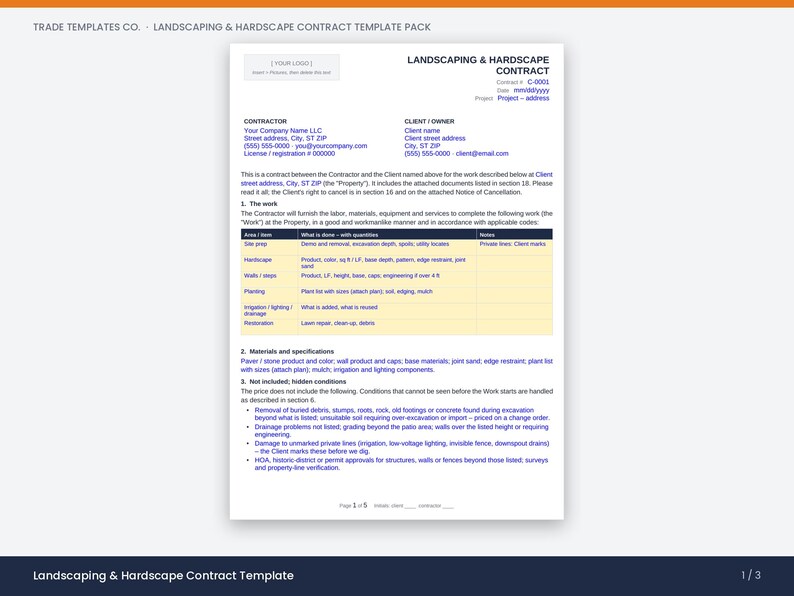
Task: Click the YOUR LOGO placeholder box
Action: pyautogui.click(x=292, y=67)
